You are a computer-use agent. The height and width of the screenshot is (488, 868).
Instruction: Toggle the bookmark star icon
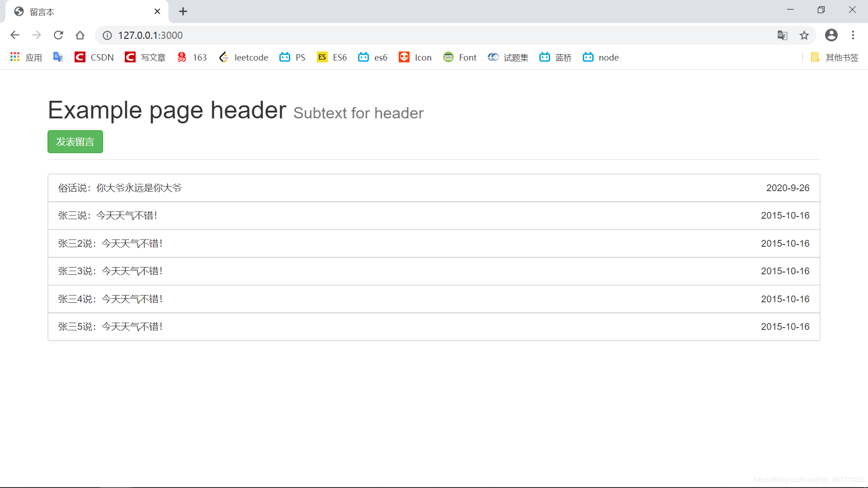pos(805,35)
